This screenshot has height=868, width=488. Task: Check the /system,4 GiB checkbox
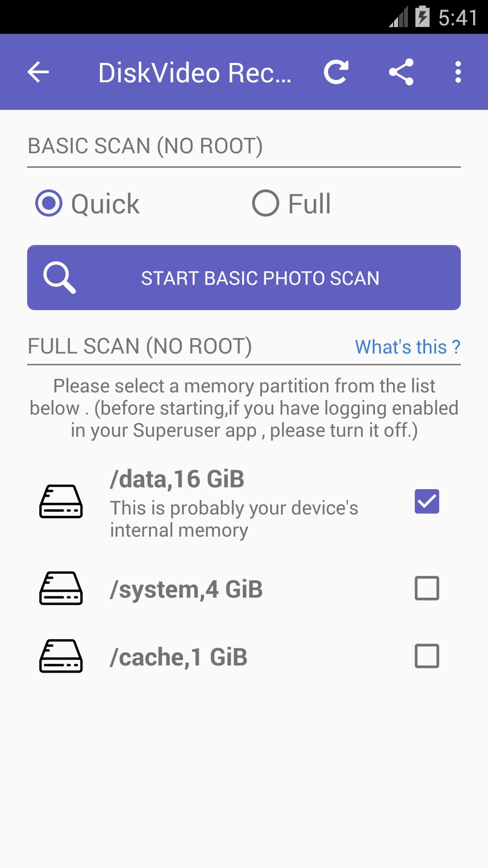click(427, 588)
